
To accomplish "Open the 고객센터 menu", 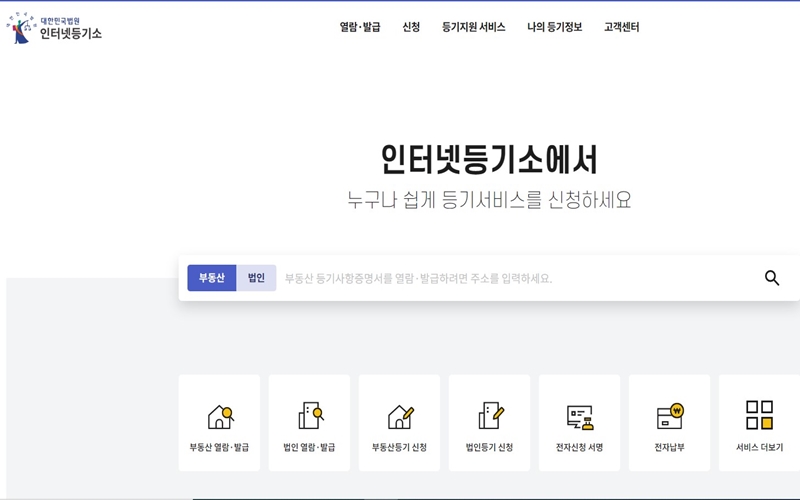I will point(621,27).
